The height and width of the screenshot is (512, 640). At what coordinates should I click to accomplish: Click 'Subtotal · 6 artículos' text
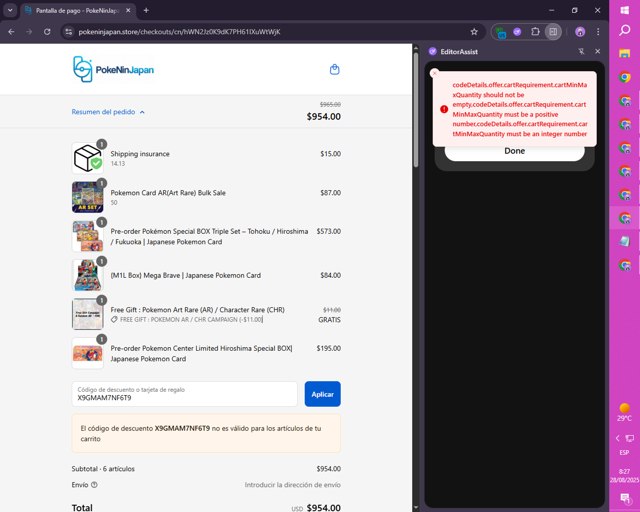pyautogui.click(x=103, y=469)
